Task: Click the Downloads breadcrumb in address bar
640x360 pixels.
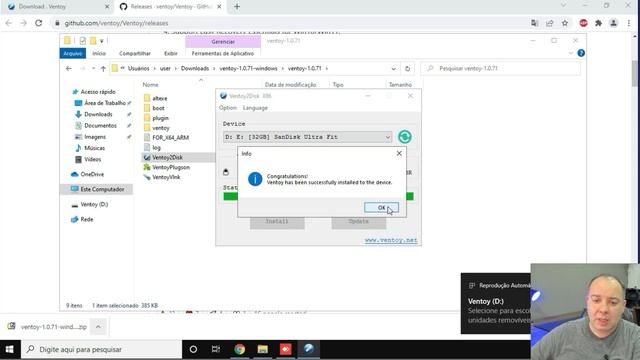Action: [x=195, y=69]
